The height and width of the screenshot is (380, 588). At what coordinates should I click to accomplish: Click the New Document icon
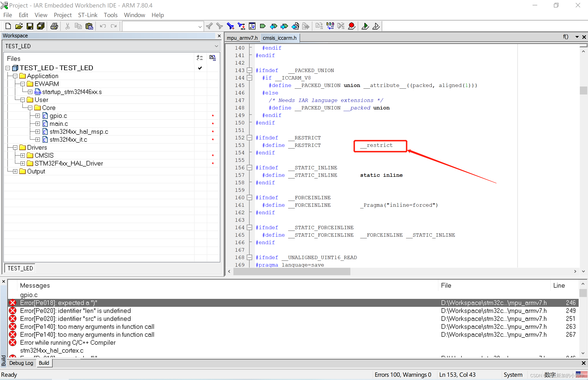8,26
